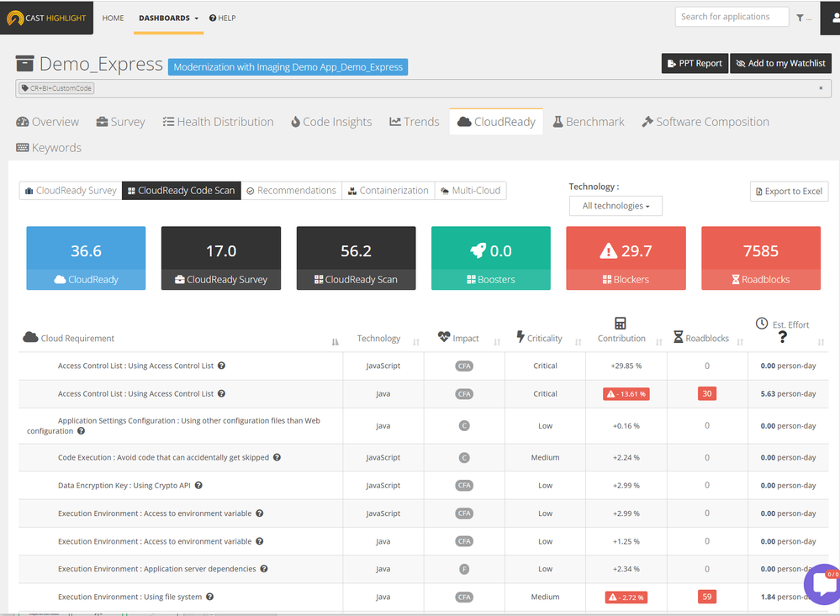Screen dimensions: 840x616
Task: Open help icon for Data Encryption Key row
Action: 198,485
